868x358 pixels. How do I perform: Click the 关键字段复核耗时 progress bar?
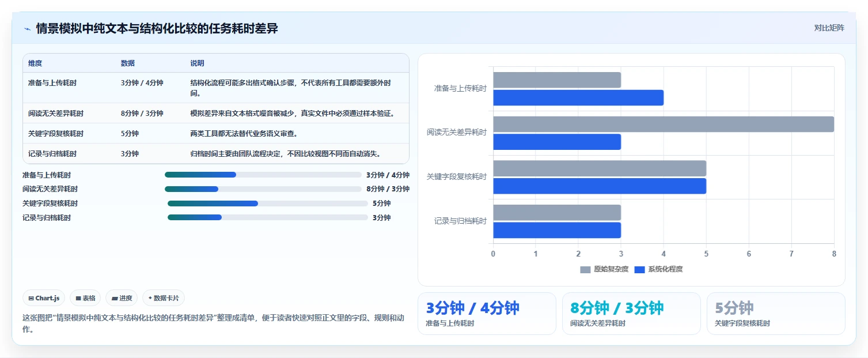coord(268,204)
